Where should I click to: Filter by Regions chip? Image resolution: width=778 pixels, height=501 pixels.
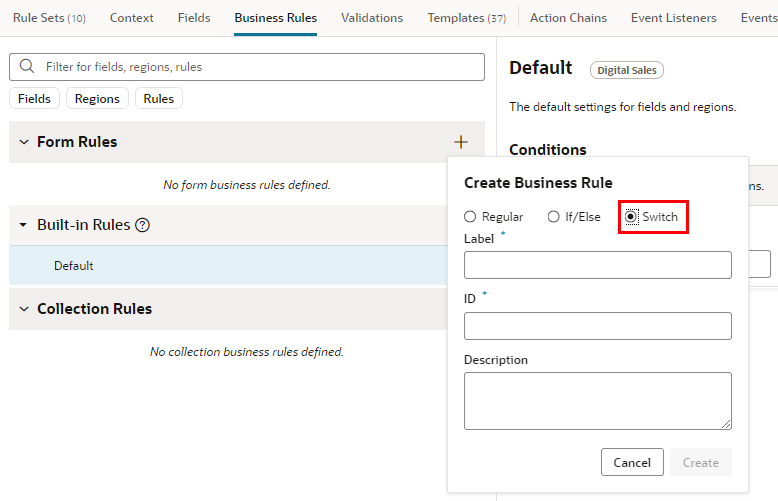coord(97,98)
